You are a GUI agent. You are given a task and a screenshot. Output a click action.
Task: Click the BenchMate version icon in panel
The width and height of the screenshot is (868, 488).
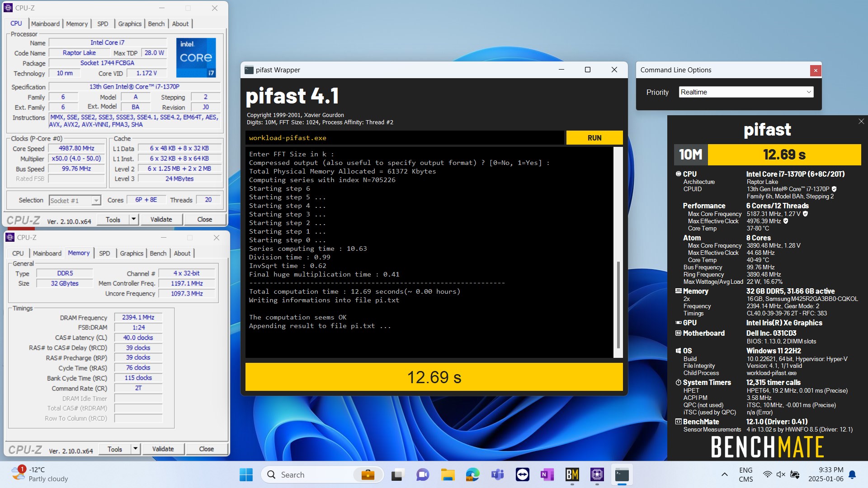coord(678,422)
